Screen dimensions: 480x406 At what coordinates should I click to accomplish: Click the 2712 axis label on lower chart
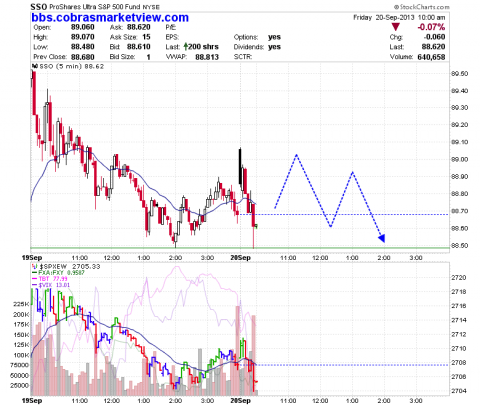(x=459, y=334)
